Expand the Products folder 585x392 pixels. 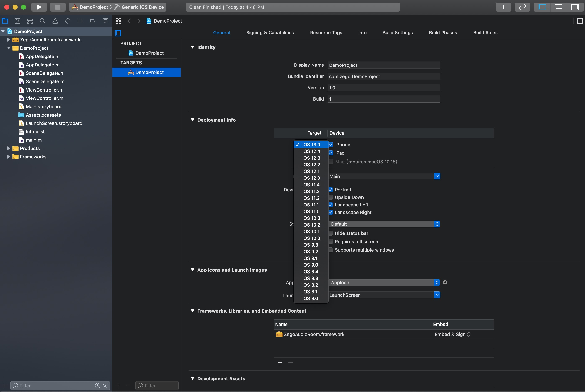point(9,148)
